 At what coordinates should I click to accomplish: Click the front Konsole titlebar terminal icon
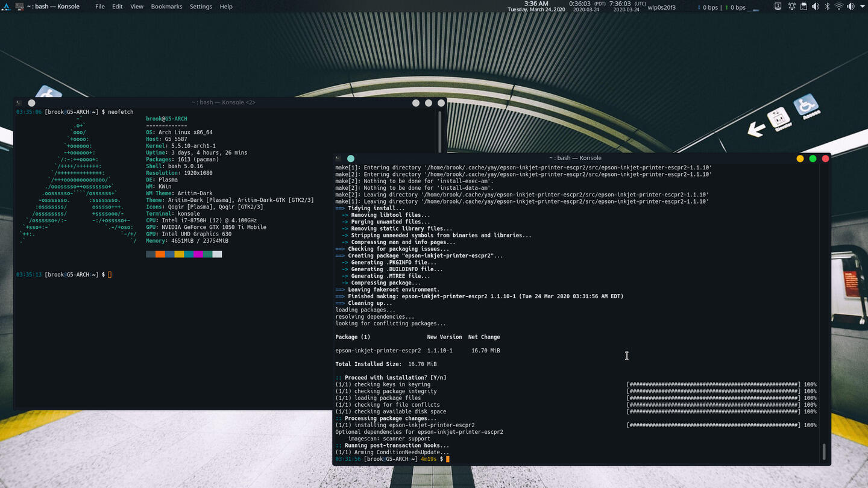click(338, 158)
